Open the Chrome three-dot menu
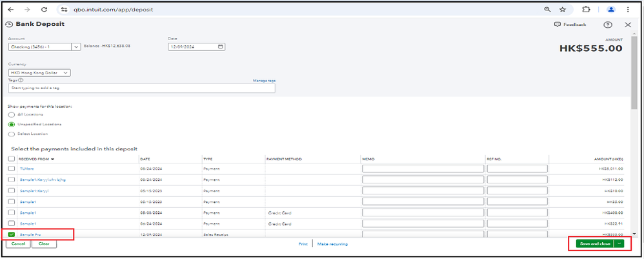Viewport: 644px width, 259px height. 628,10
